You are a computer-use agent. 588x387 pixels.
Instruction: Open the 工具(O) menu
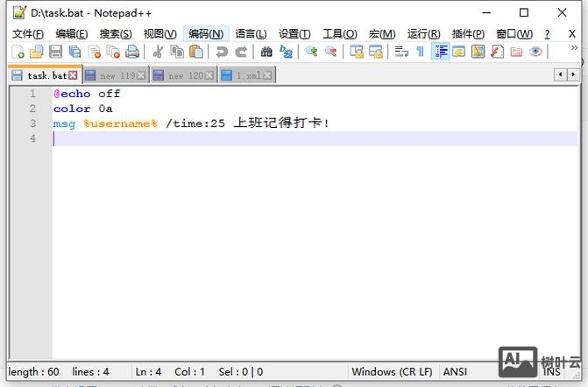coord(340,34)
